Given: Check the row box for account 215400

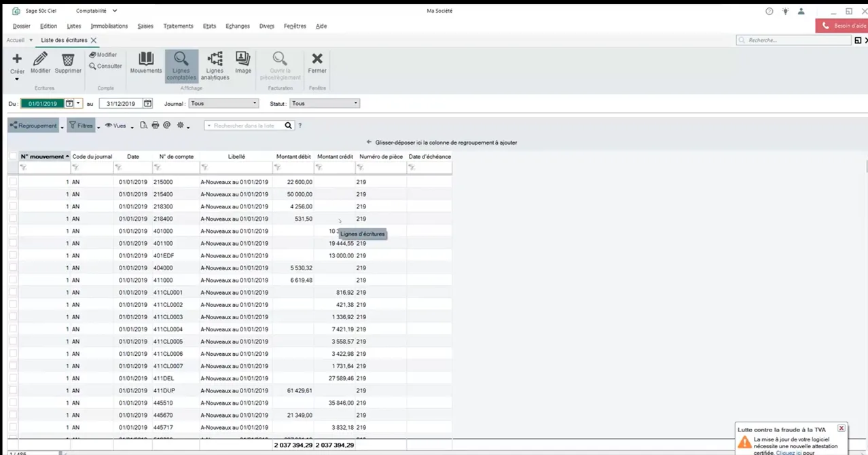Looking at the screenshot, I should (13, 194).
